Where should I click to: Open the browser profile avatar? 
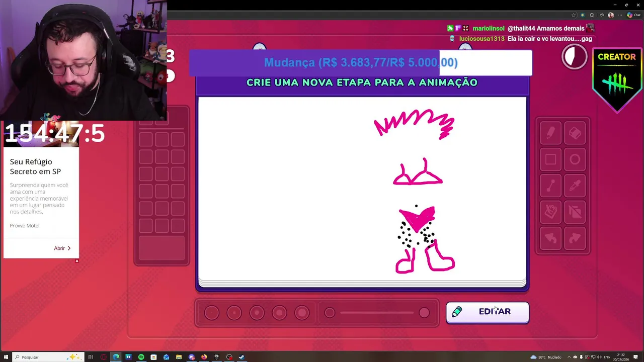611,15
